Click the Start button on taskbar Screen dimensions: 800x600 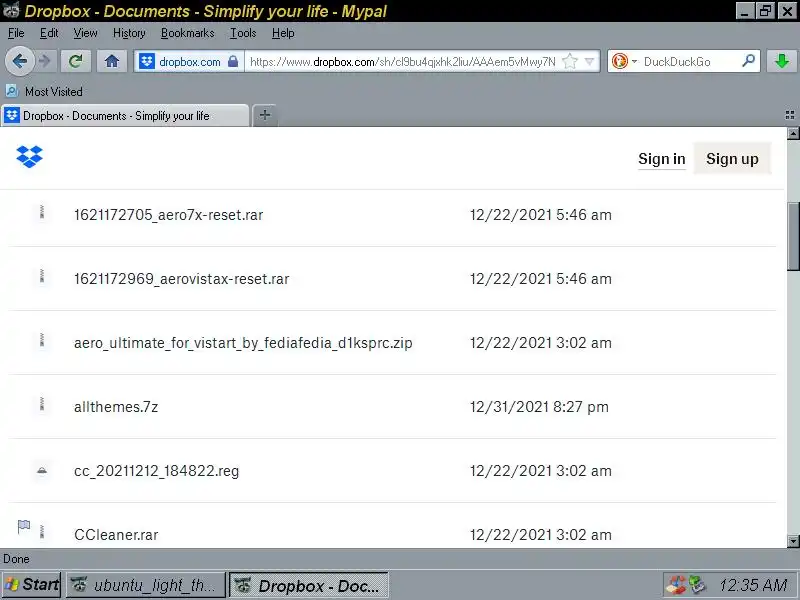[31, 584]
